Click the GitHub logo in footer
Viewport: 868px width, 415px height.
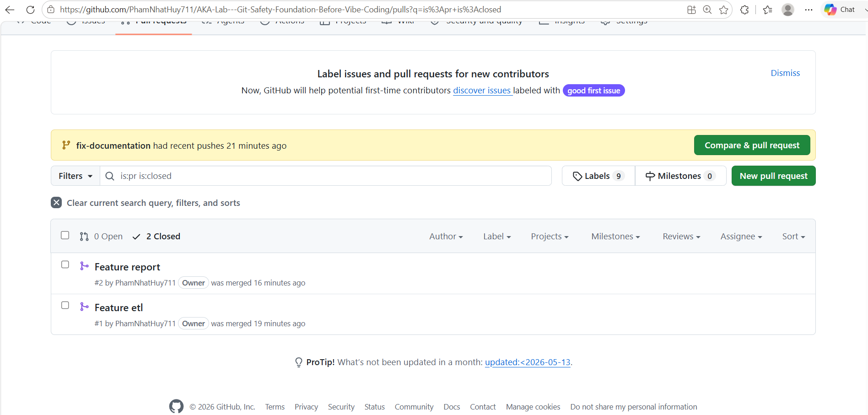coord(176,406)
